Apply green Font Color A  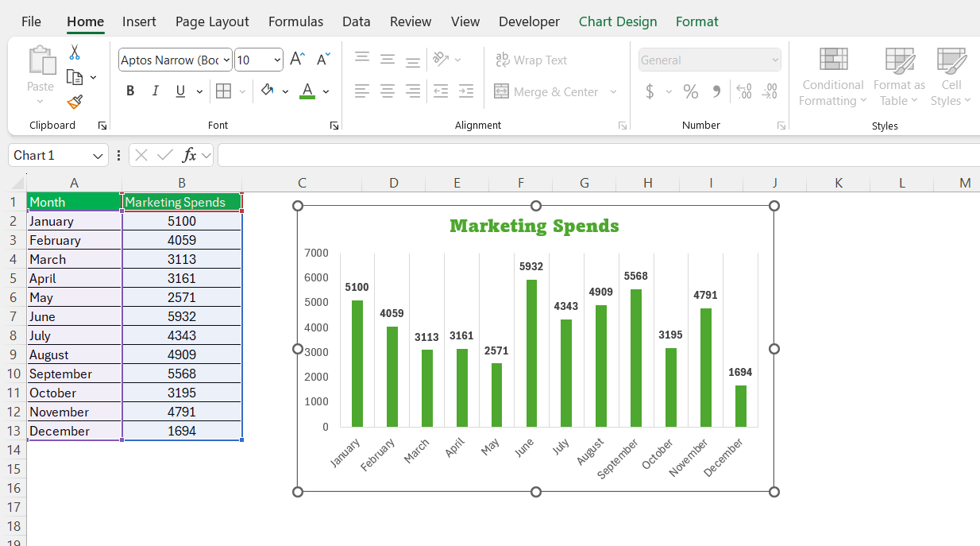(x=307, y=91)
